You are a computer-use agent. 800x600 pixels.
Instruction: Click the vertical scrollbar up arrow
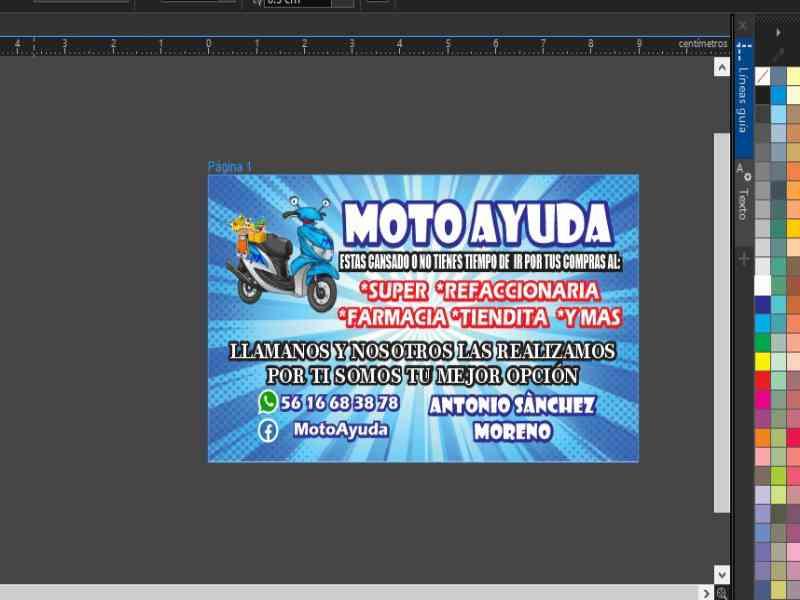722,67
